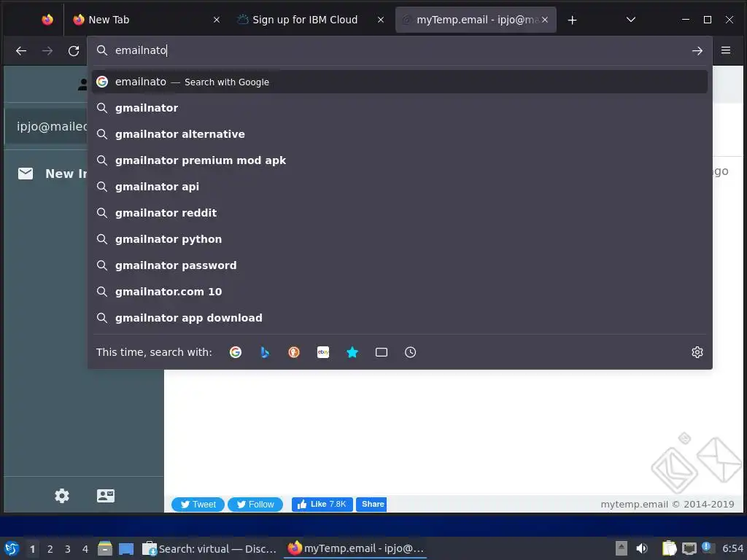747x560 pixels.
Task: Close the Sign up for IBM Cloud tab
Action: click(381, 20)
